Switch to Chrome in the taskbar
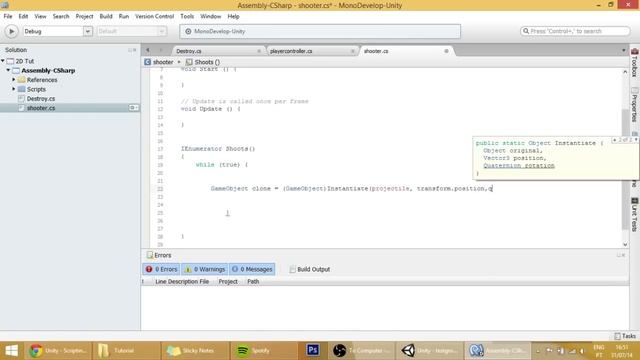This screenshot has width=640, height=360. point(58,351)
